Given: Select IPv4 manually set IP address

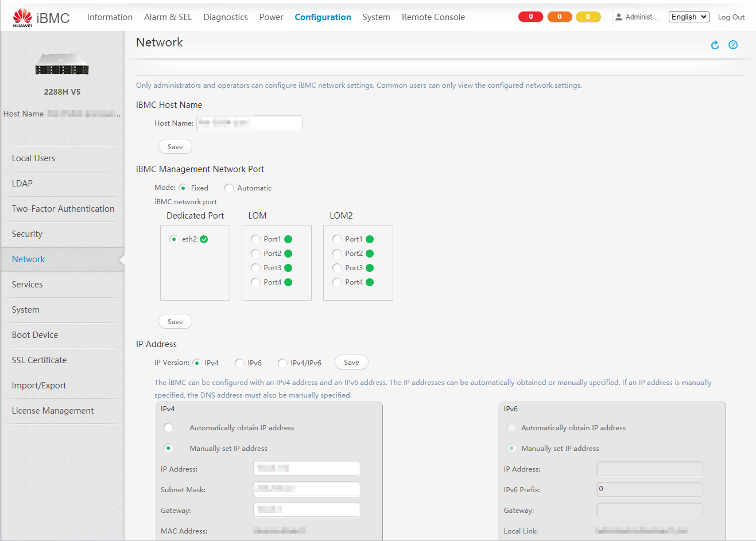Looking at the screenshot, I should pyautogui.click(x=168, y=448).
